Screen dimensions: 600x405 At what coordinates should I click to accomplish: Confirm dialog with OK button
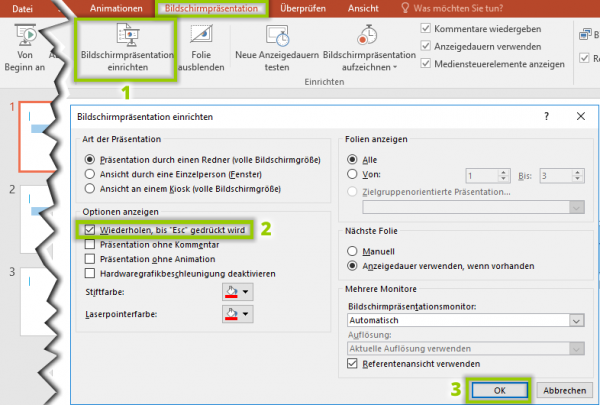point(499,390)
